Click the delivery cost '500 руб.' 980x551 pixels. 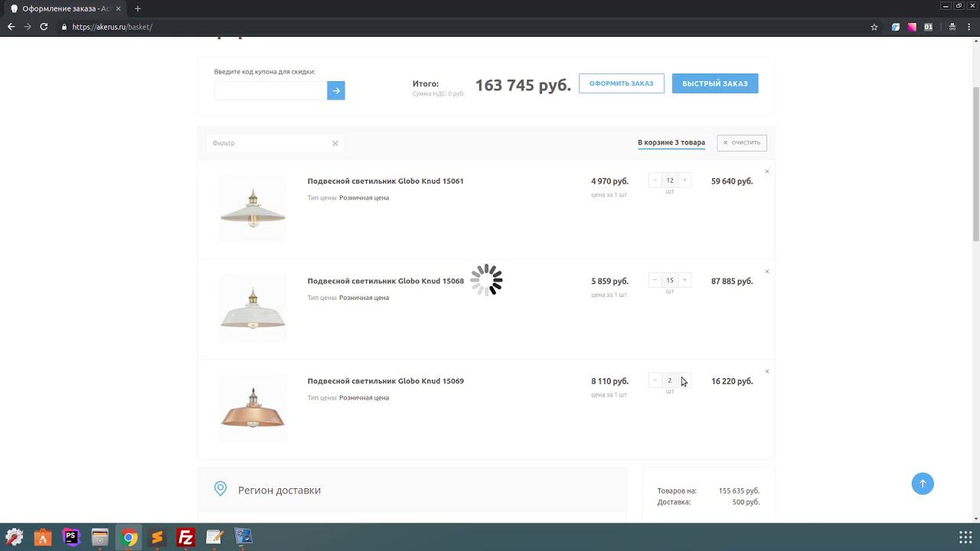746,502
